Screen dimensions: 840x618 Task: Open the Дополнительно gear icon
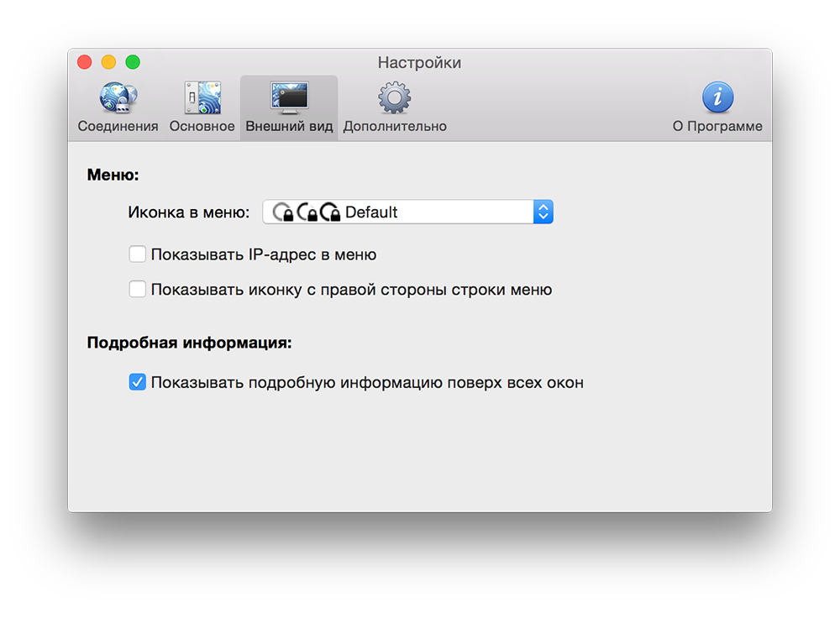[x=394, y=97]
